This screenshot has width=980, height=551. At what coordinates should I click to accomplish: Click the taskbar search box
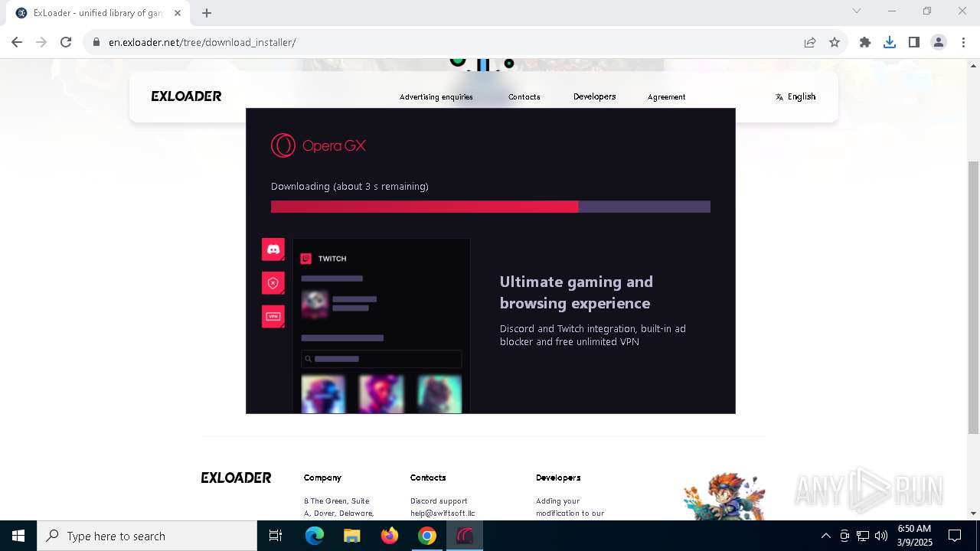pyautogui.click(x=147, y=536)
